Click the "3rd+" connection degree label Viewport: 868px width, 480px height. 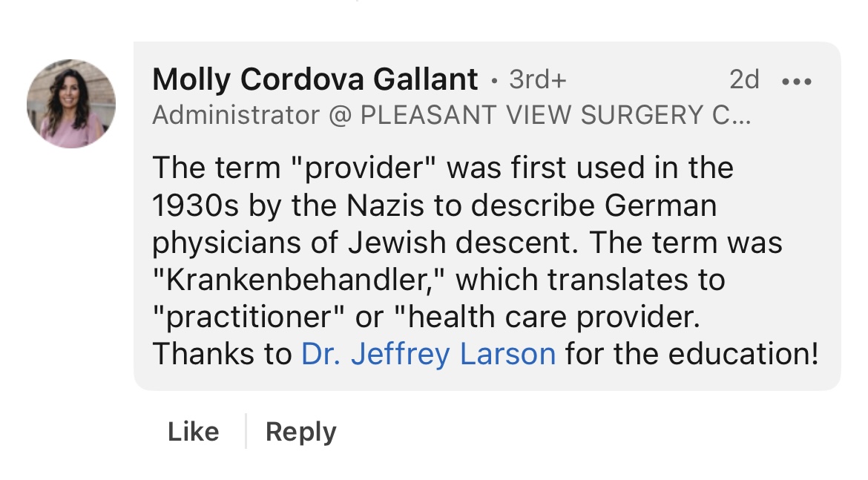tap(537, 80)
